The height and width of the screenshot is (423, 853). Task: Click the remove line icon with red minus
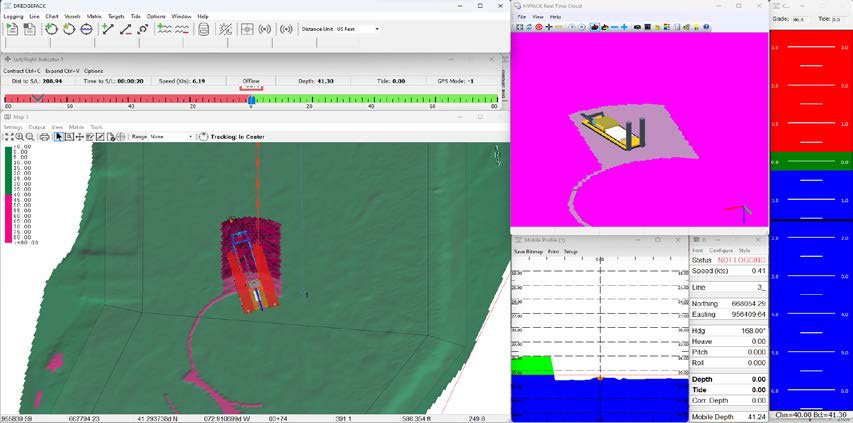(125, 29)
